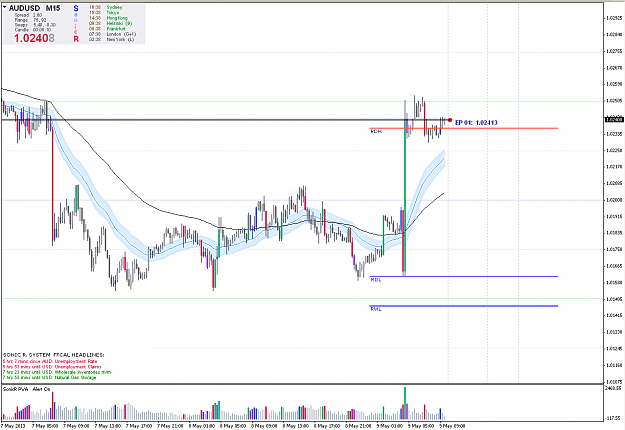
Task: Select the orange-red horizontal level line
Action: 464,128
